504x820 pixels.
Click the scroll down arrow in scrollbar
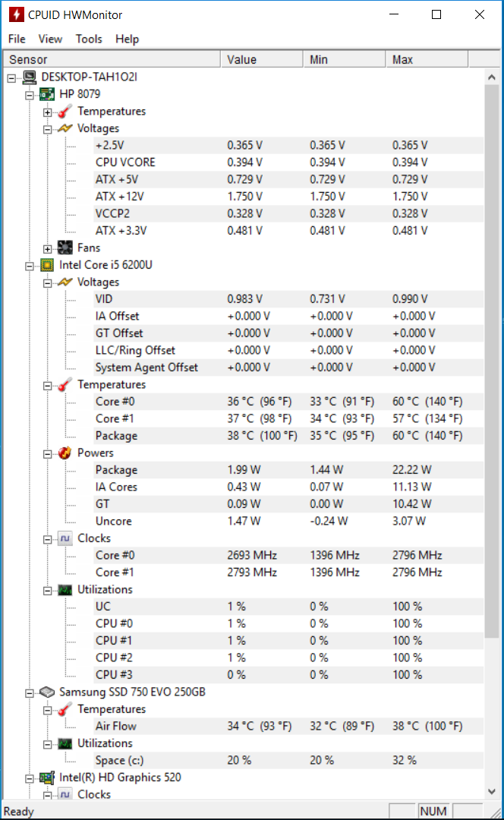click(491, 792)
